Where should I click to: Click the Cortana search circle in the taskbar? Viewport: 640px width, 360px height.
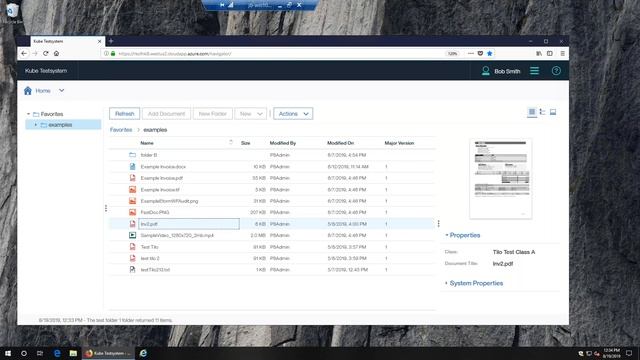tap(24, 353)
